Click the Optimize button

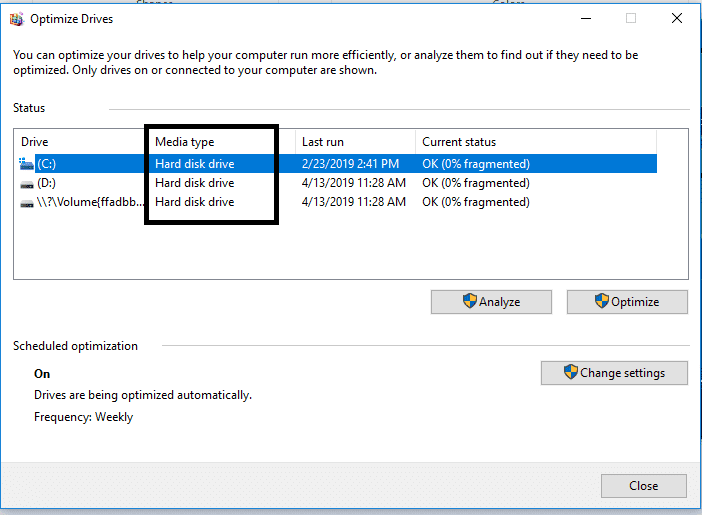(627, 302)
